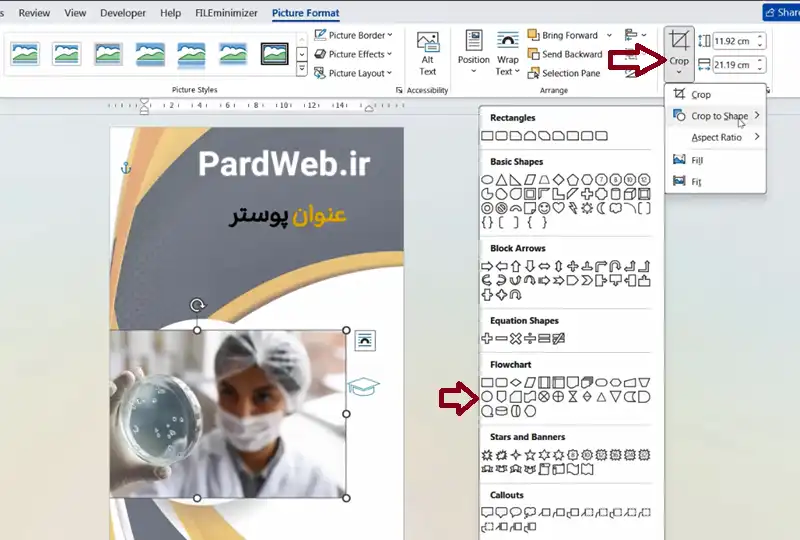The width and height of the screenshot is (800, 540).
Task: Select the Left-Right Arrow block arrow
Action: point(544,266)
